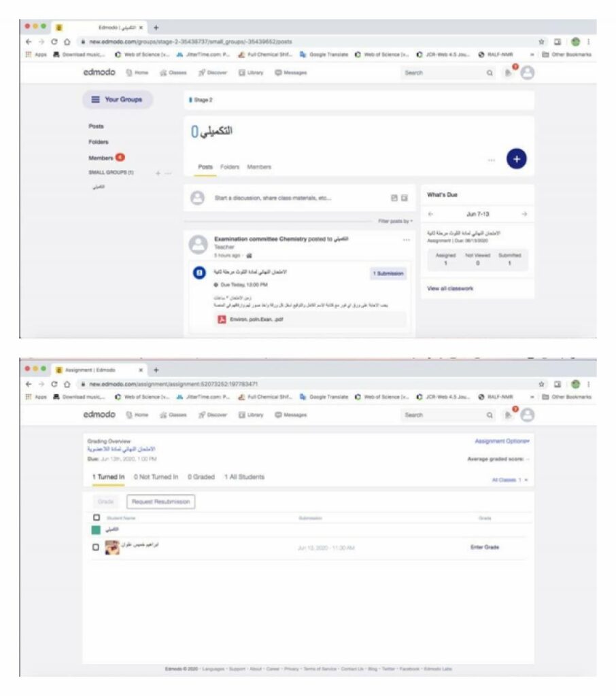The width and height of the screenshot is (616, 696).
Task: Open the View all classwork link
Action: (449, 289)
